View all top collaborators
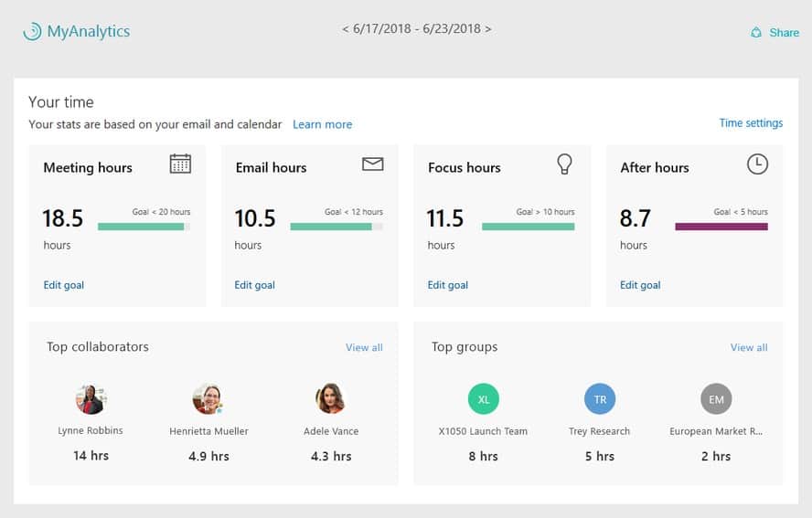 (x=364, y=347)
